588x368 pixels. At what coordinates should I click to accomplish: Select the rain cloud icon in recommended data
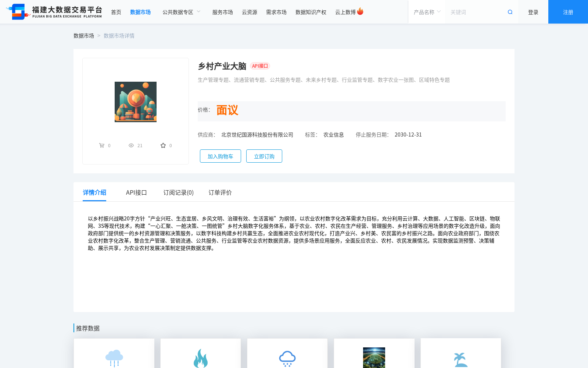tap(114, 358)
